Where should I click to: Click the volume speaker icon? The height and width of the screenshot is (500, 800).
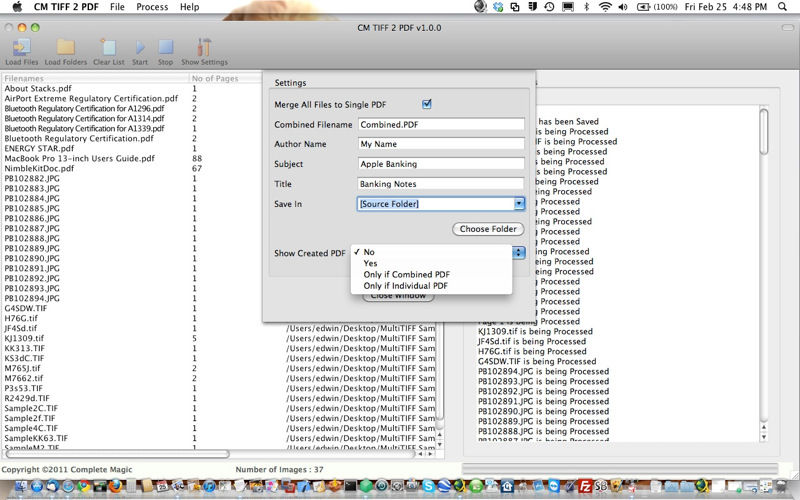pyautogui.click(x=622, y=7)
